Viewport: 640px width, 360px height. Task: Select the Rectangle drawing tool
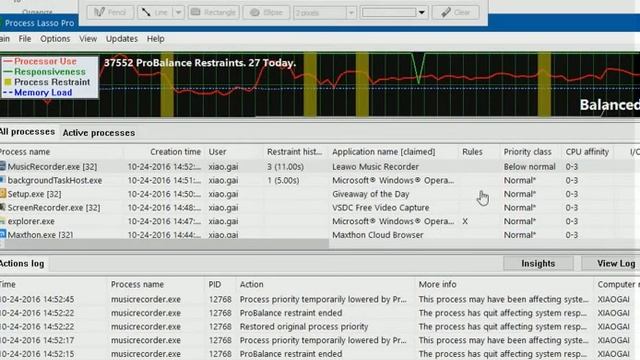[x=213, y=12]
